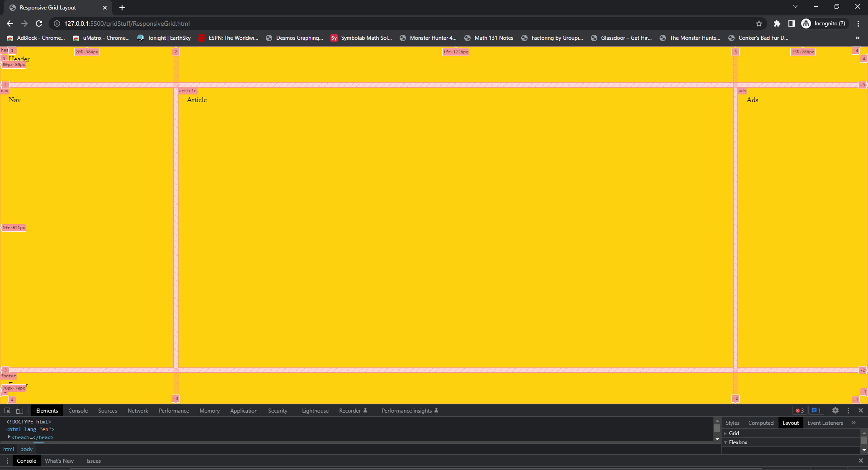Open the drawer three-dot menu
The height and width of the screenshot is (470, 868).
point(7,461)
